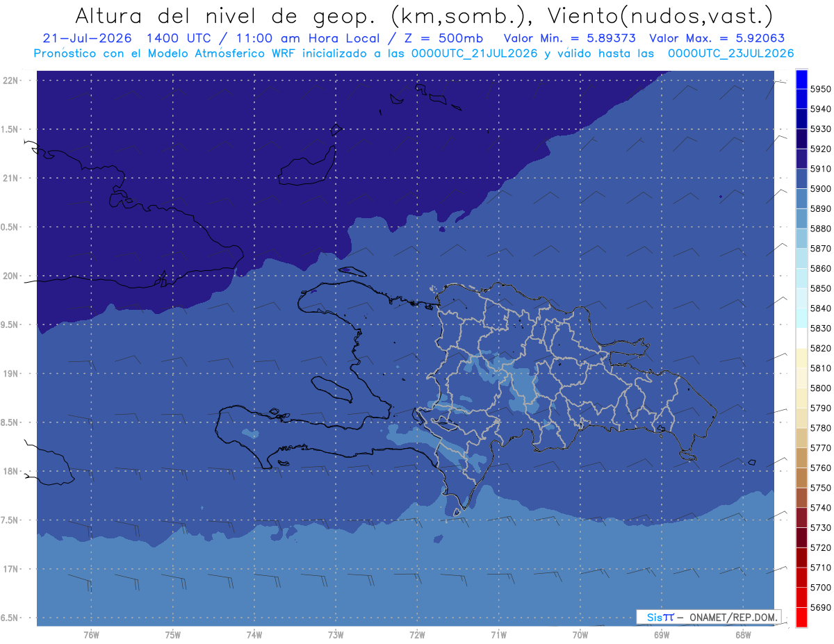Click color bar swatch between 5910 and 5900
The width and height of the screenshot is (834, 644).
[801, 179]
